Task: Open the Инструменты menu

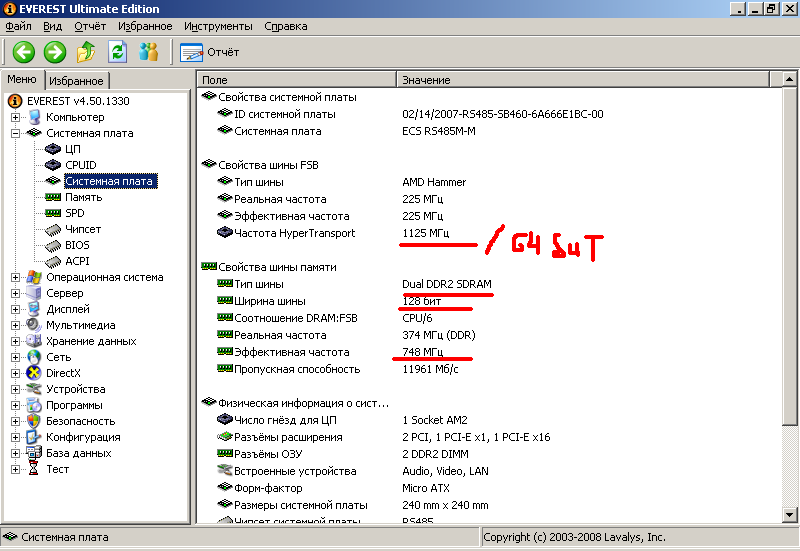Action: point(218,26)
